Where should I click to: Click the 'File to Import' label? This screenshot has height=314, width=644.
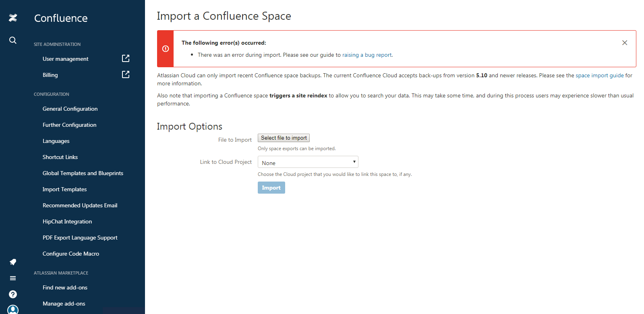235,140
